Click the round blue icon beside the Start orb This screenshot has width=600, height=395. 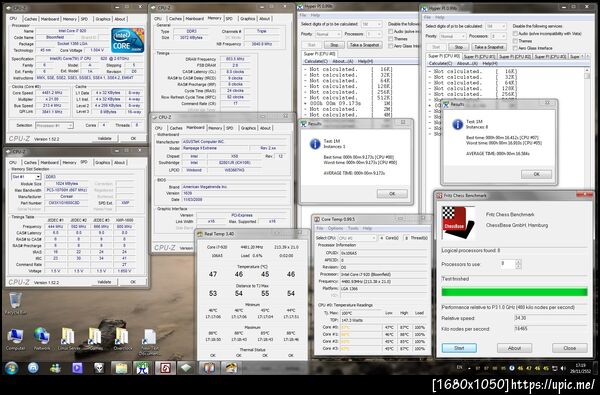(x=33, y=368)
